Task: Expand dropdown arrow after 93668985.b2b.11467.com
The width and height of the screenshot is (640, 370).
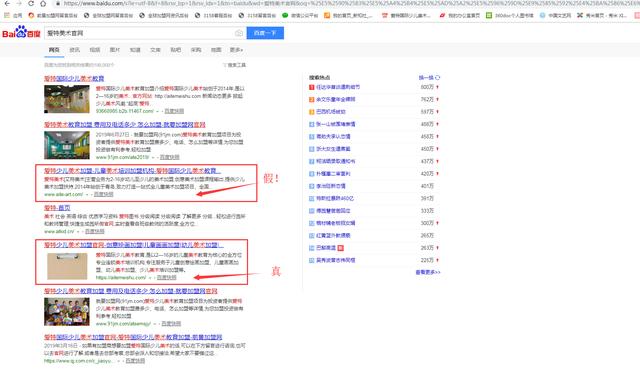Action: [x=158, y=111]
